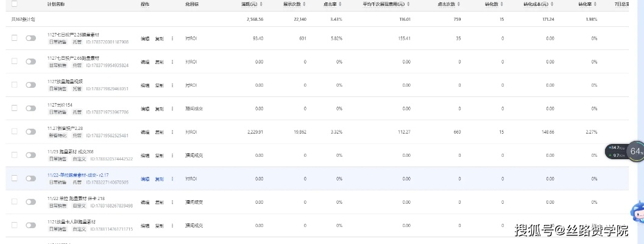
Task: Click conversion rate value 2.27%
Action: (592, 132)
